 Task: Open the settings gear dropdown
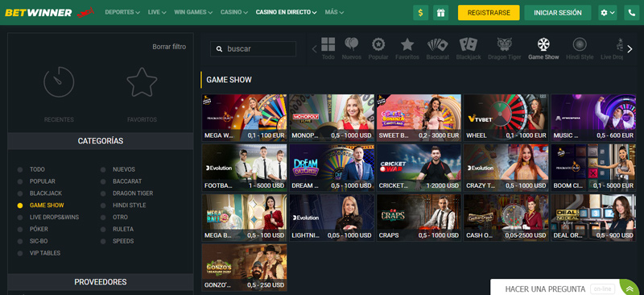[608, 13]
